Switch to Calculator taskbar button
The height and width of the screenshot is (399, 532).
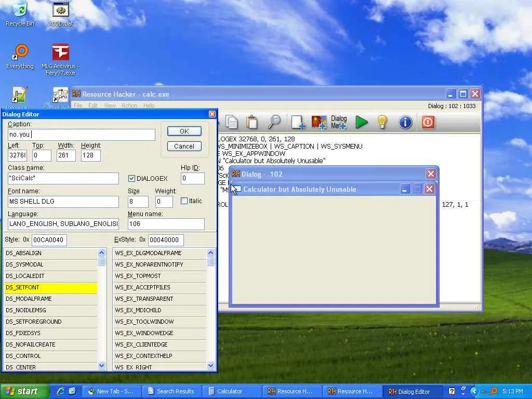point(232,391)
